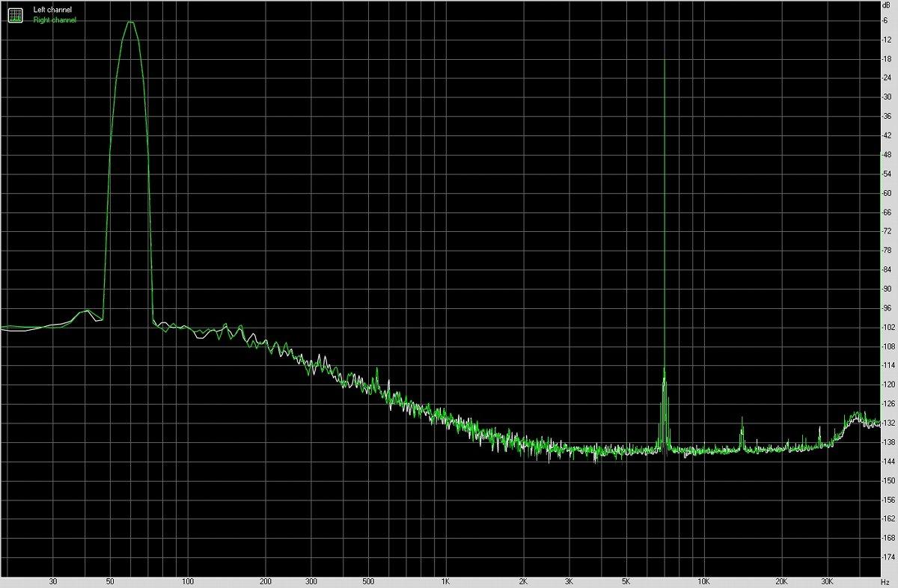
Task: Click the -138 dB axis label
Action: (888, 442)
